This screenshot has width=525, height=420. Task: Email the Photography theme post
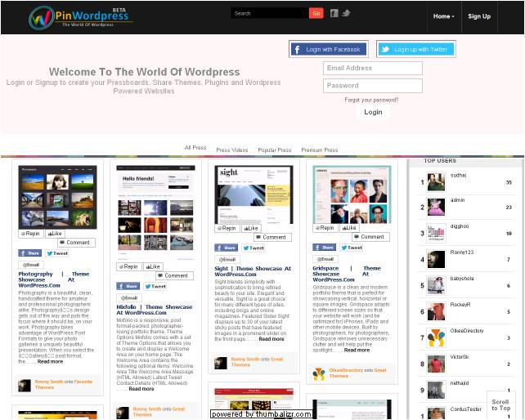[30, 265]
